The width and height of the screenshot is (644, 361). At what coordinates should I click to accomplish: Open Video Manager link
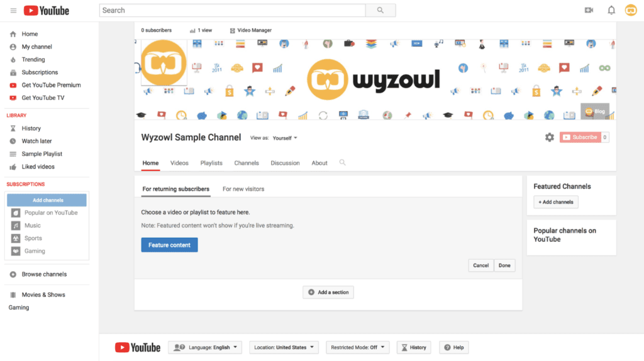tap(250, 30)
